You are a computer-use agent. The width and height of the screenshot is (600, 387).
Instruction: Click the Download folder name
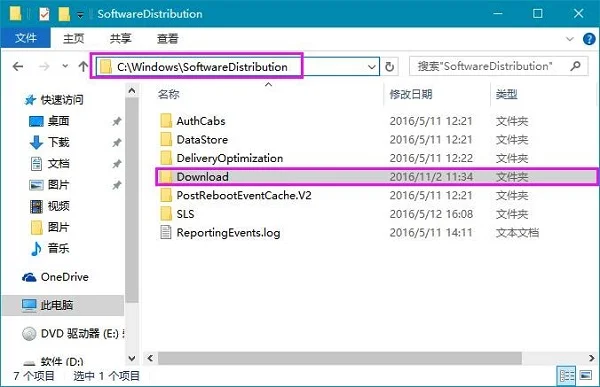[202, 177]
